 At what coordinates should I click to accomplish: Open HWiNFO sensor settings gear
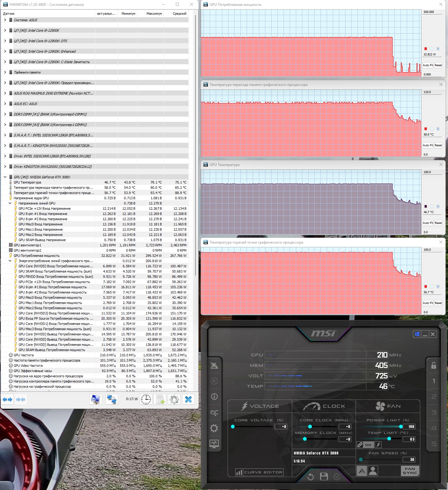pos(174,399)
